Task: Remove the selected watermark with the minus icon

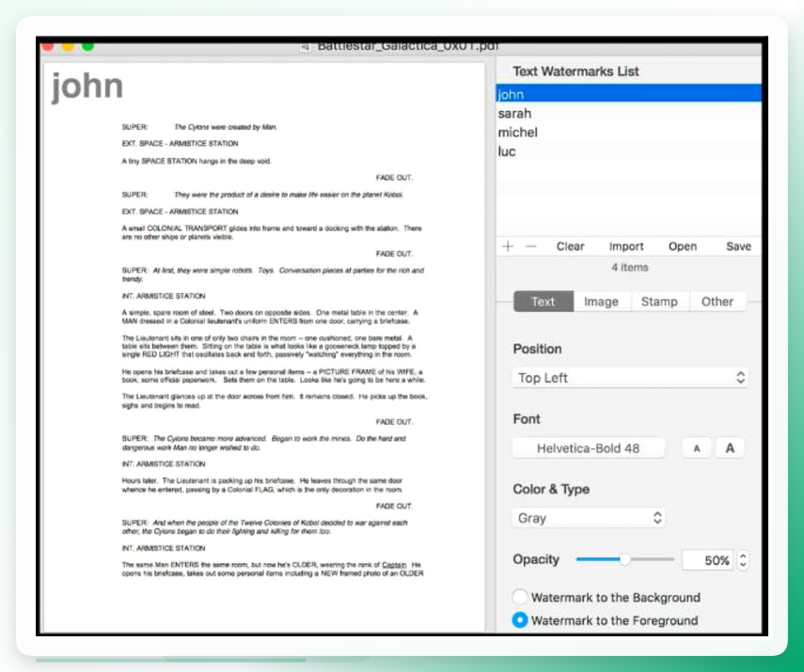Action: coord(530,246)
